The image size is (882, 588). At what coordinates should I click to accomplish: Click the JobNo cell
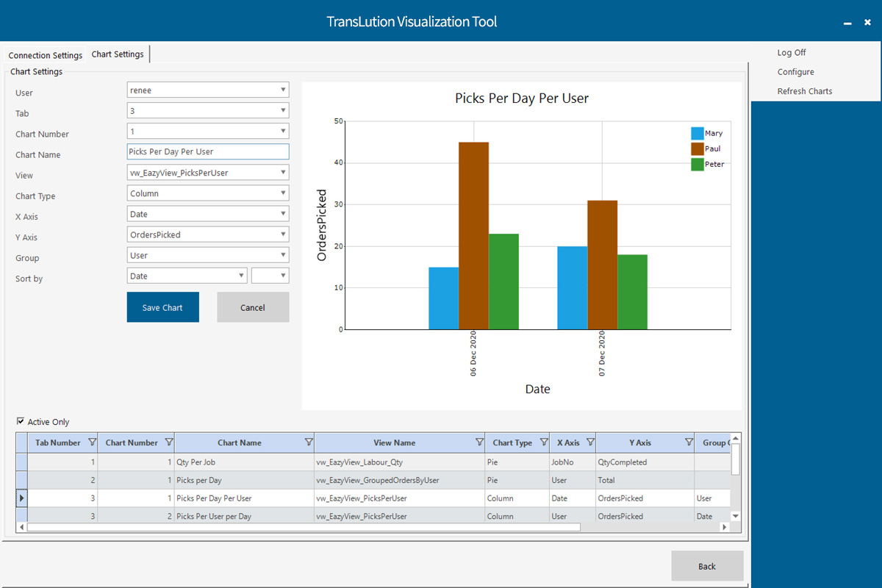point(572,462)
